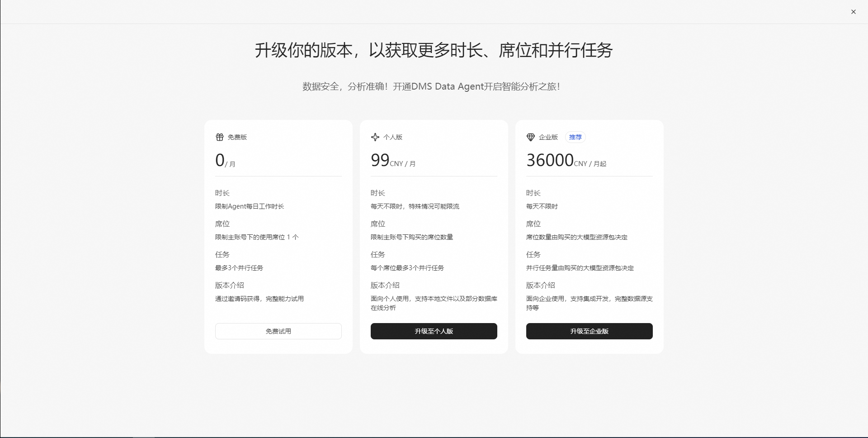Click the 面向企业使用 description text
868x438 pixels.
click(590, 303)
